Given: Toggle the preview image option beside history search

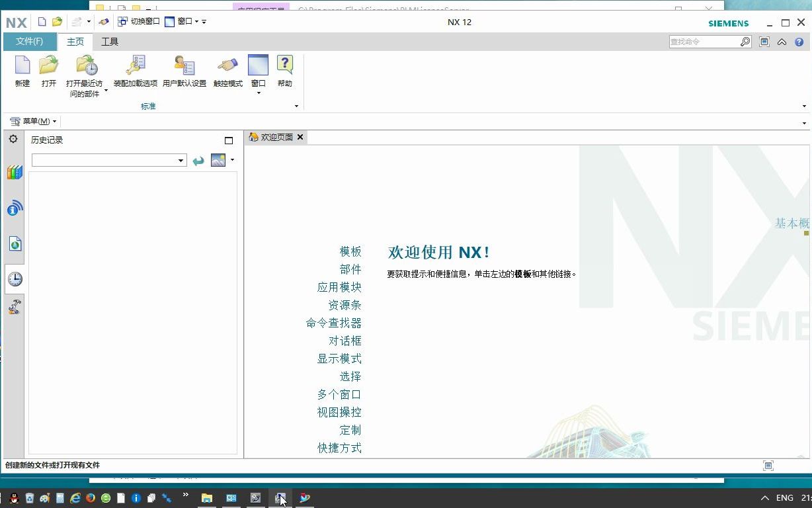Looking at the screenshot, I should coord(219,159).
